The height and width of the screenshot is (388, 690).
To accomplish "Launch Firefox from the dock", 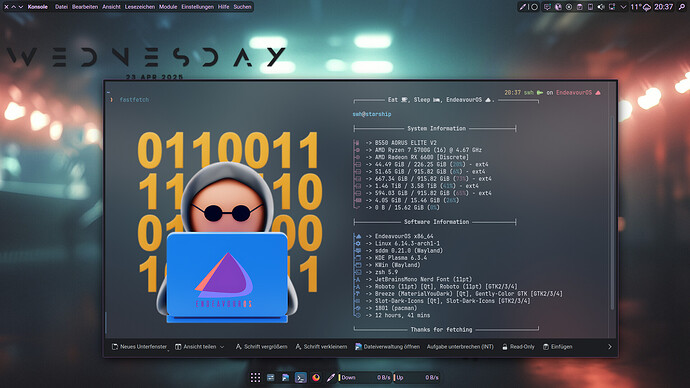I will tap(316, 377).
